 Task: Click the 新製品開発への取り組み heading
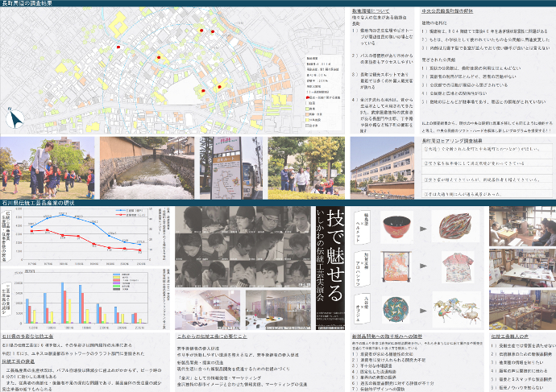[x=387, y=336]
